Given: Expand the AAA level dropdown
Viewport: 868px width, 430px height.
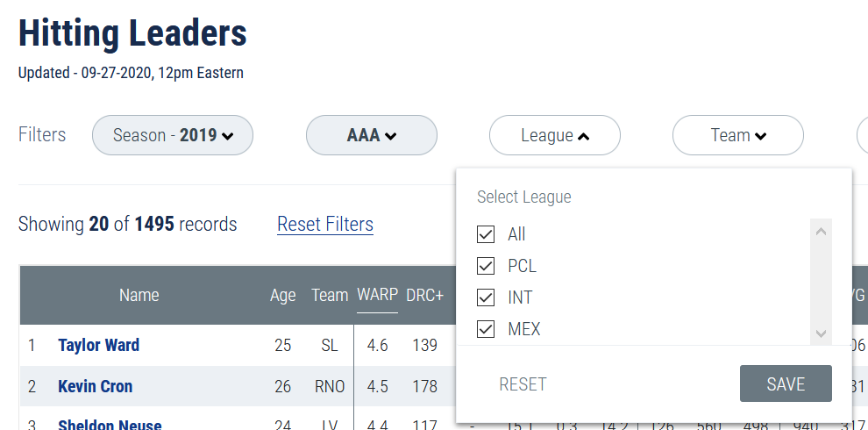Looking at the screenshot, I should click(x=372, y=135).
